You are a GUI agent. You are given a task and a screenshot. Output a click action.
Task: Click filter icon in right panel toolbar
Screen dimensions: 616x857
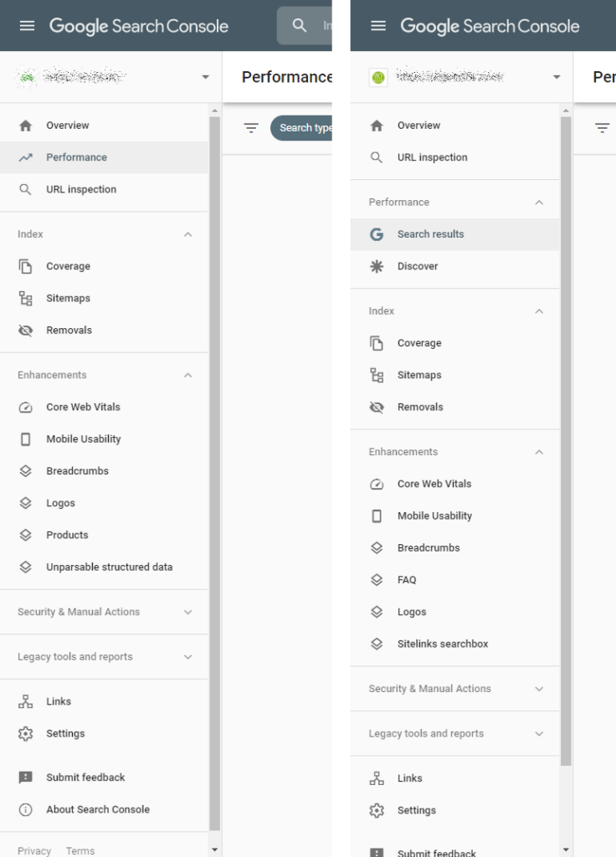603,128
